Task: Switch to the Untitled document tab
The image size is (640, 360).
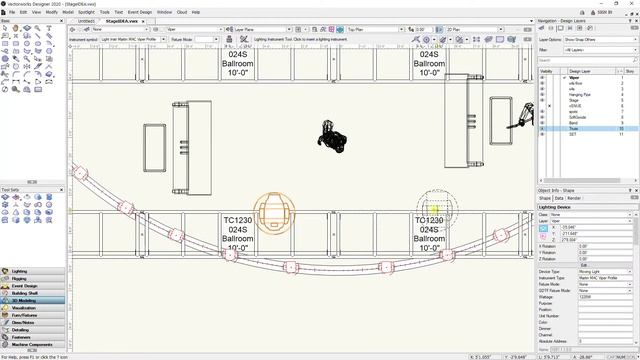Action: (x=86, y=21)
